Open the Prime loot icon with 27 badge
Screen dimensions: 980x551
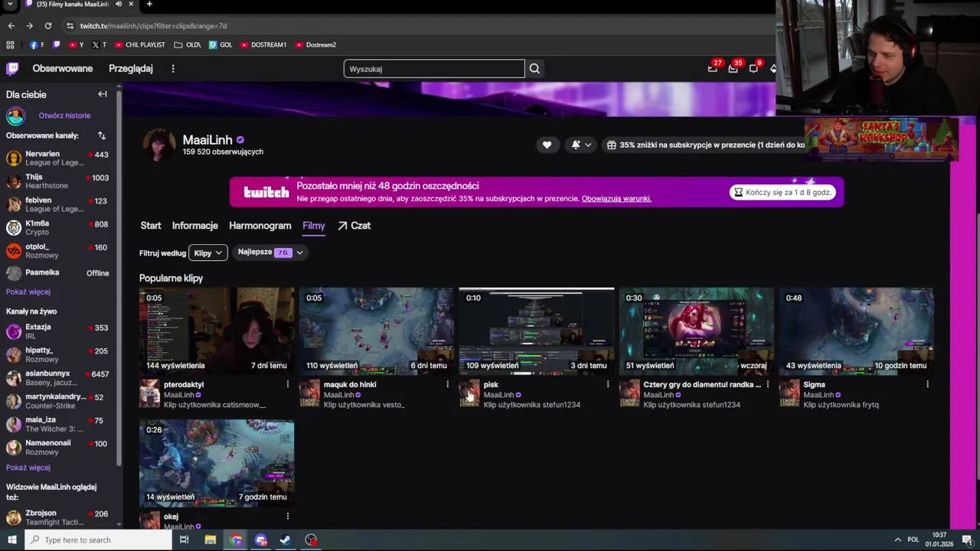713,68
